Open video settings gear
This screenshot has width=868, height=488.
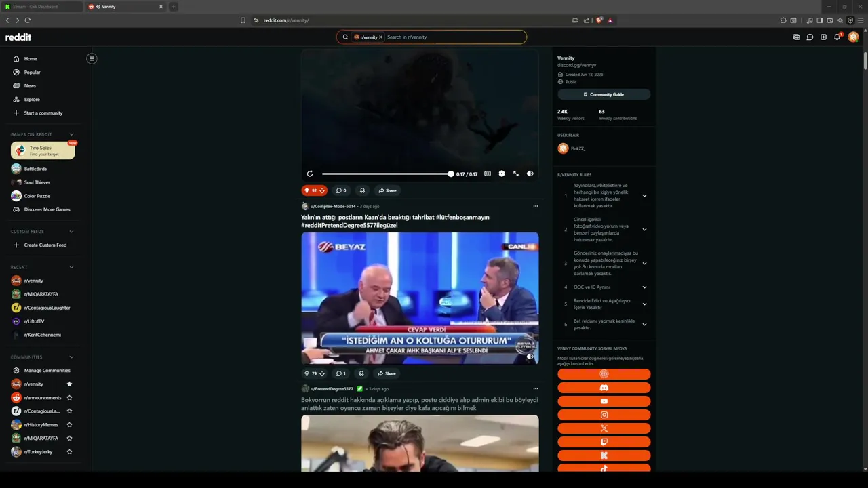coord(502,174)
